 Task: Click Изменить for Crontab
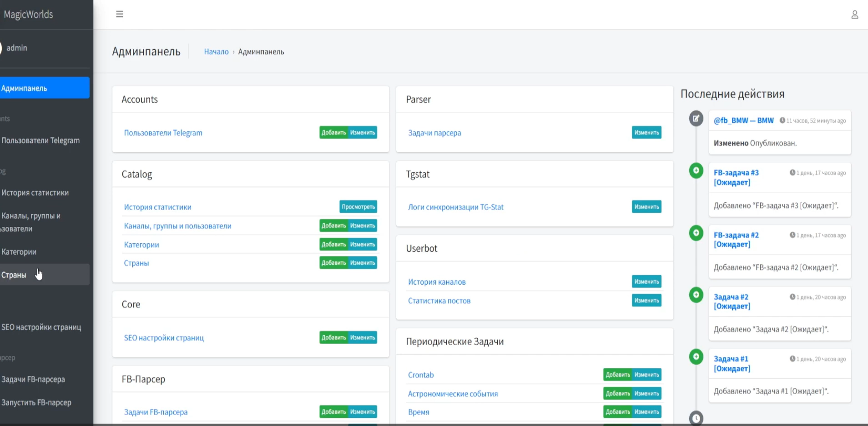pyautogui.click(x=647, y=375)
